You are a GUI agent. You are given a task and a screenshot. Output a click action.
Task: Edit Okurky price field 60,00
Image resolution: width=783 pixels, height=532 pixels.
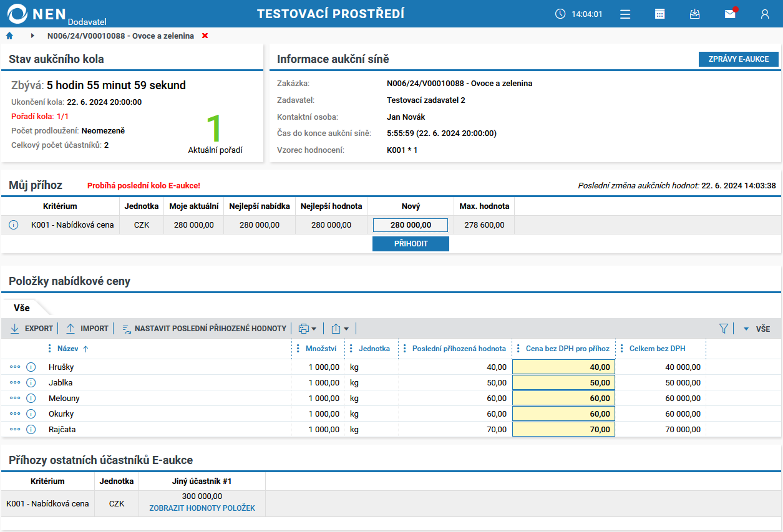[x=563, y=414]
